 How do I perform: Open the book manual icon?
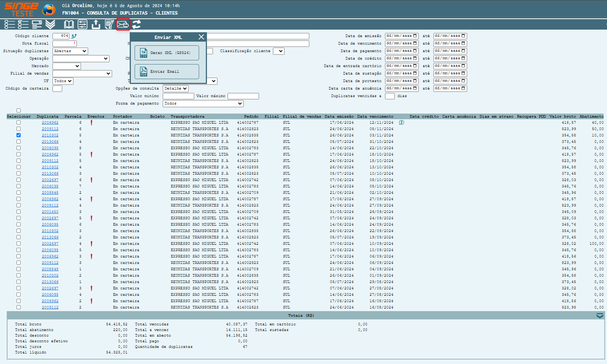coord(69,24)
